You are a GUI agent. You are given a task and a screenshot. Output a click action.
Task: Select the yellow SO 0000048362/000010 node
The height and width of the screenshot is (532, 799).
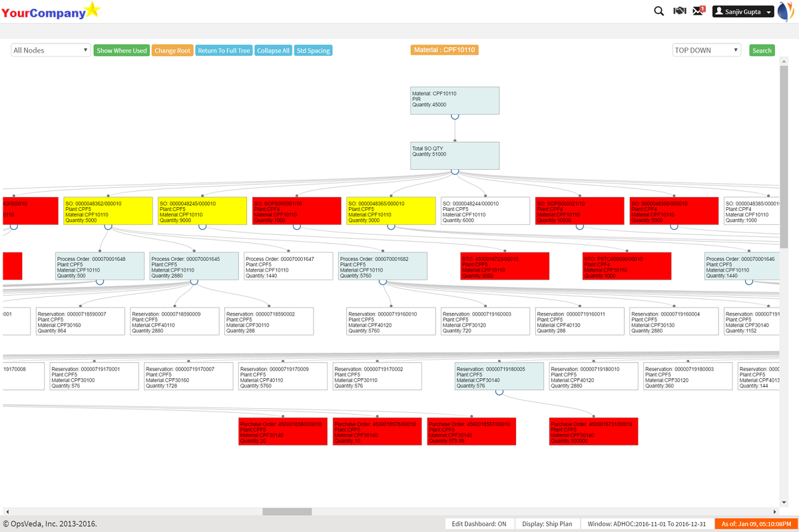[x=108, y=210]
